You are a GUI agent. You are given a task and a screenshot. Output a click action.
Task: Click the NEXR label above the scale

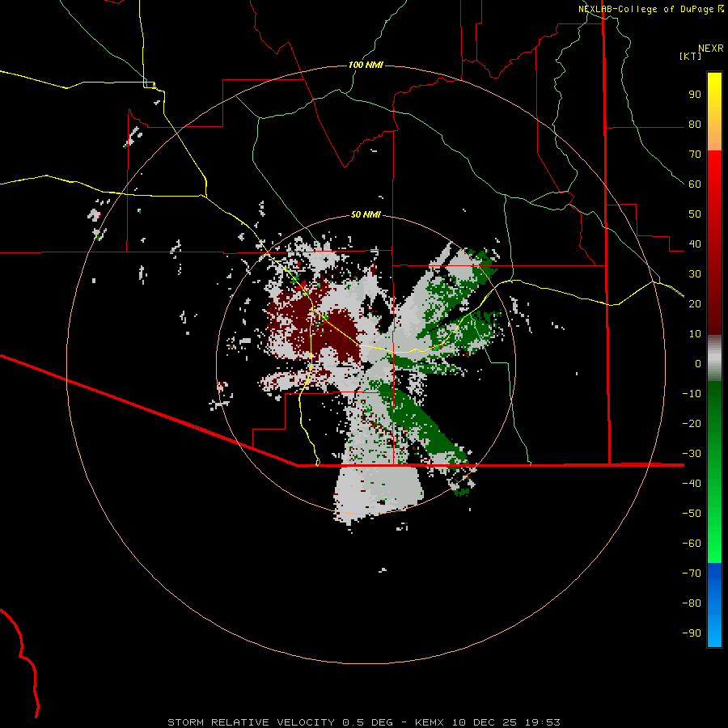pos(711,49)
